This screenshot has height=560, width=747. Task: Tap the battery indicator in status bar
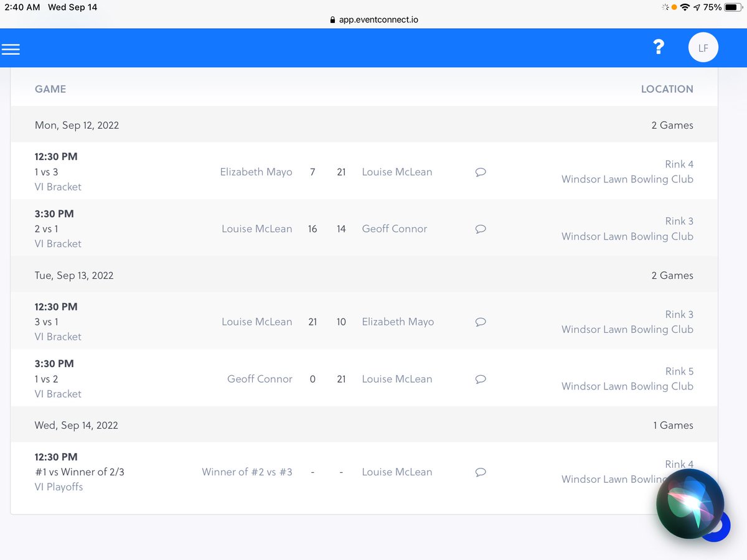[x=734, y=7]
